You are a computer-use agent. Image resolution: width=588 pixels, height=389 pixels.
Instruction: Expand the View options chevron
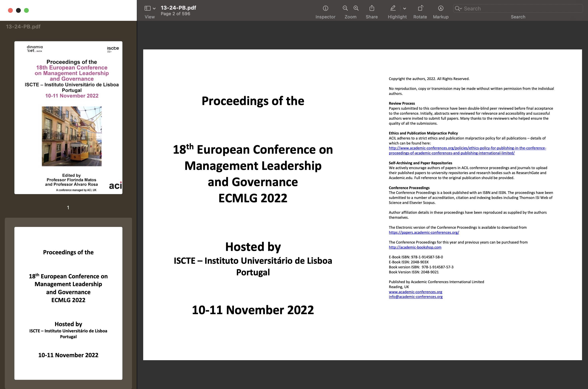[154, 8]
